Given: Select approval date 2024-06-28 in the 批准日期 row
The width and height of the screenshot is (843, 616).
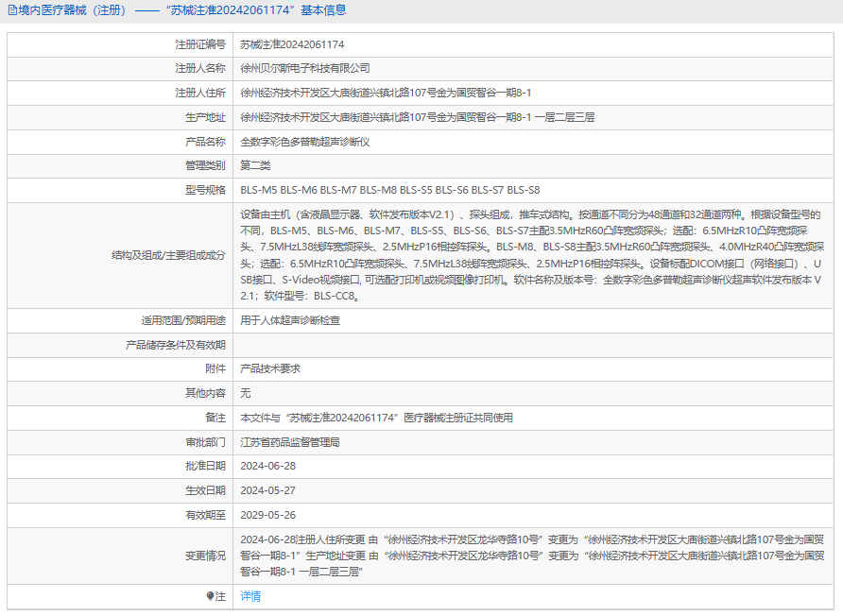Looking at the screenshot, I should pyautogui.click(x=267, y=466).
